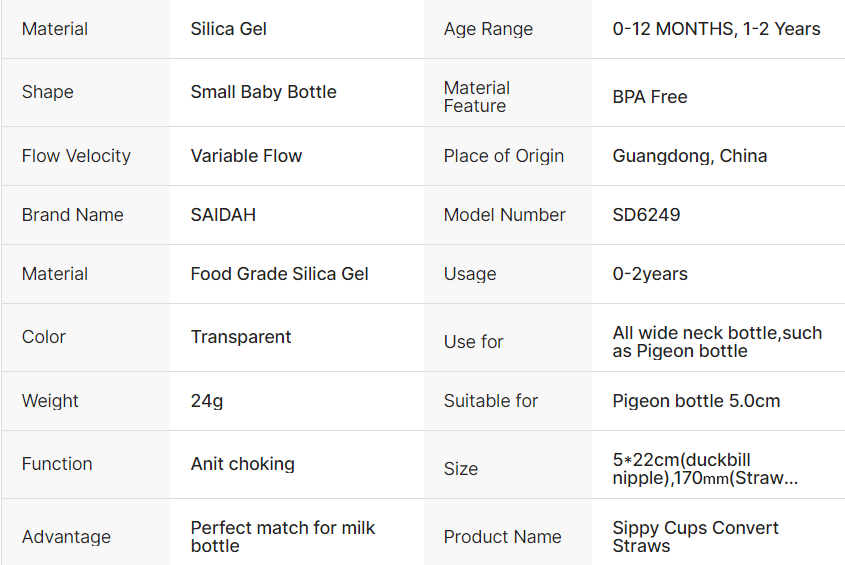Click the 'Guangdong, China' origin value
The width and height of the screenshot is (845, 565).
[690, 156]
